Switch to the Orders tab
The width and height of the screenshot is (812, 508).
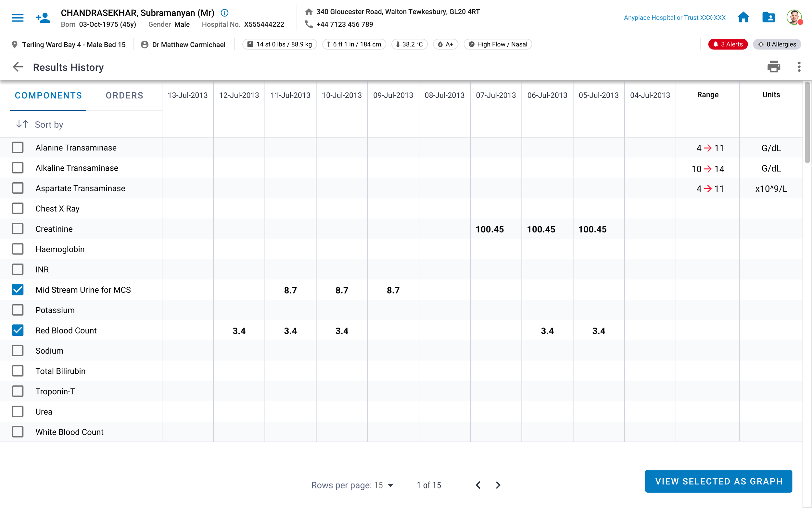124,96
